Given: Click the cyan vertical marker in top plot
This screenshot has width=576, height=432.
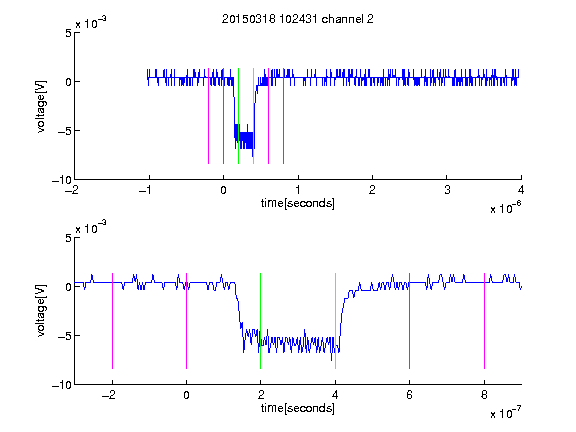Looking at the screenshot, I should tap(253, 116).
